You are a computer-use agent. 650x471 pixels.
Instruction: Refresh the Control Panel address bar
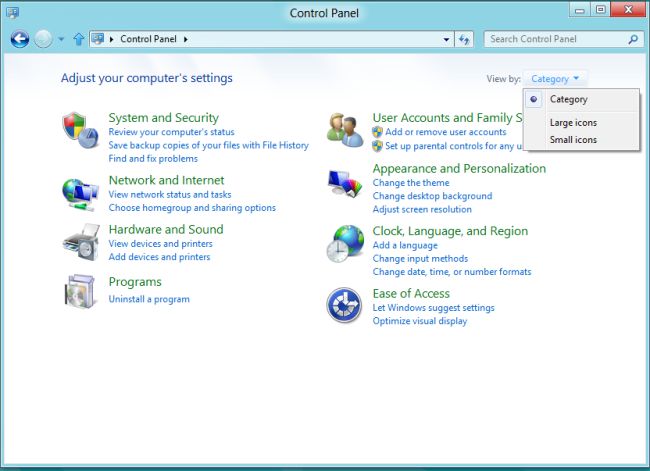[x=464, y=39]
